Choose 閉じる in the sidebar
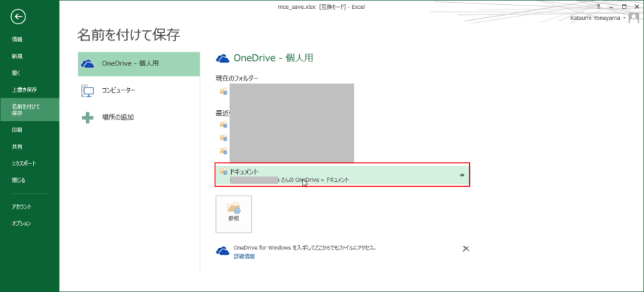Viewport: 644px width, 292px height. [x=19, y=180]
